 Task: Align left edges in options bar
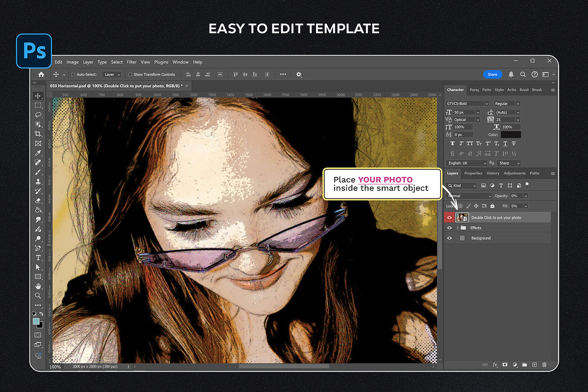(189, 74)
